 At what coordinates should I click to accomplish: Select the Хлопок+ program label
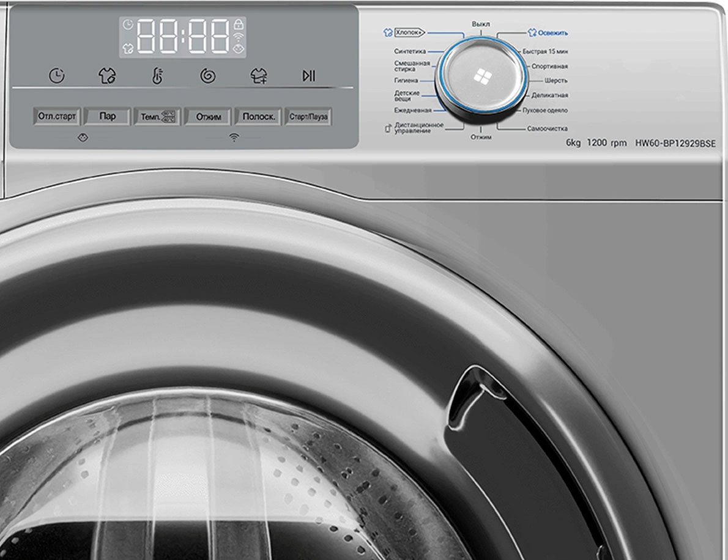[409, 32]
